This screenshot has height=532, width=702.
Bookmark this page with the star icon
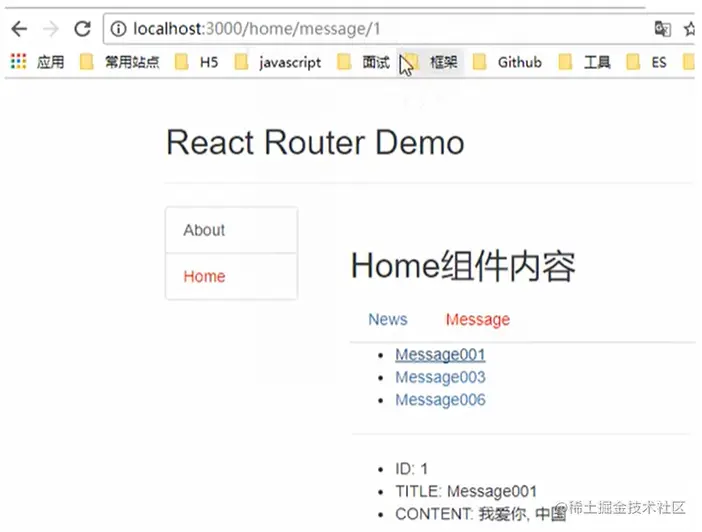pos(691,29)
